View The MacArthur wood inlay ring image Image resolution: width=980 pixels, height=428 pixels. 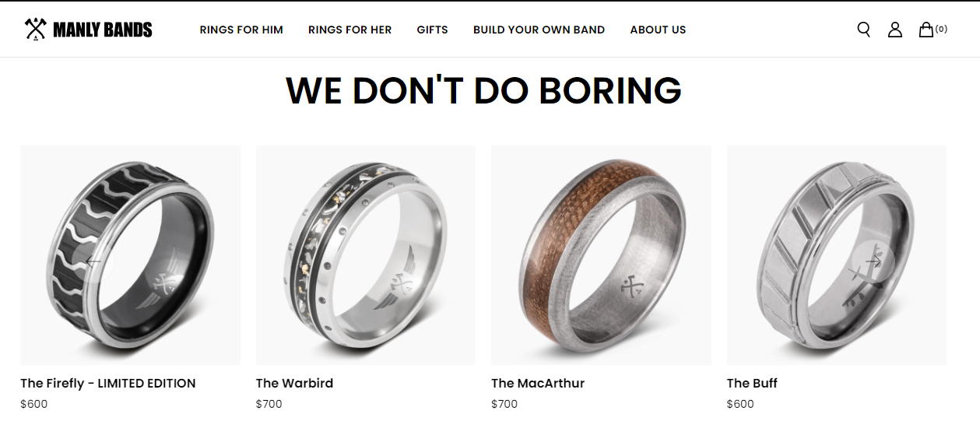[x=601, y=255]
